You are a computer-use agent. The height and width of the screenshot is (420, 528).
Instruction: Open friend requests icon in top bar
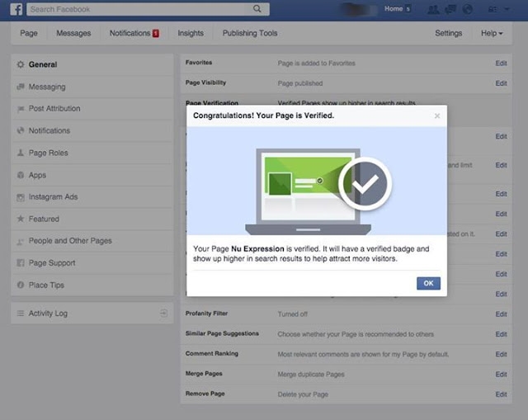tap(433, 9)
